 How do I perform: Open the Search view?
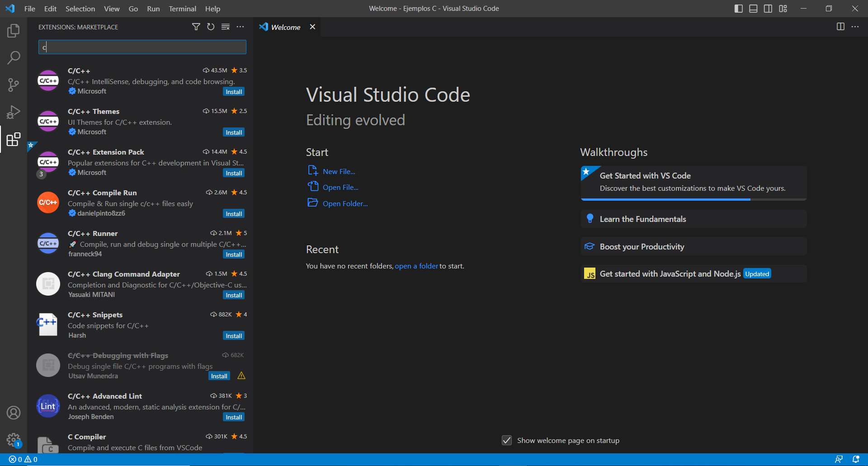coord(13,57)
